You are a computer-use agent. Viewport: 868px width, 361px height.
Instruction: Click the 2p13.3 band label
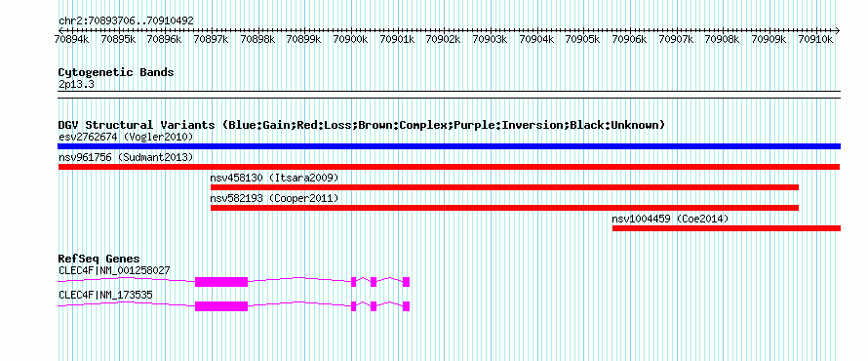[x=76, y=84]
